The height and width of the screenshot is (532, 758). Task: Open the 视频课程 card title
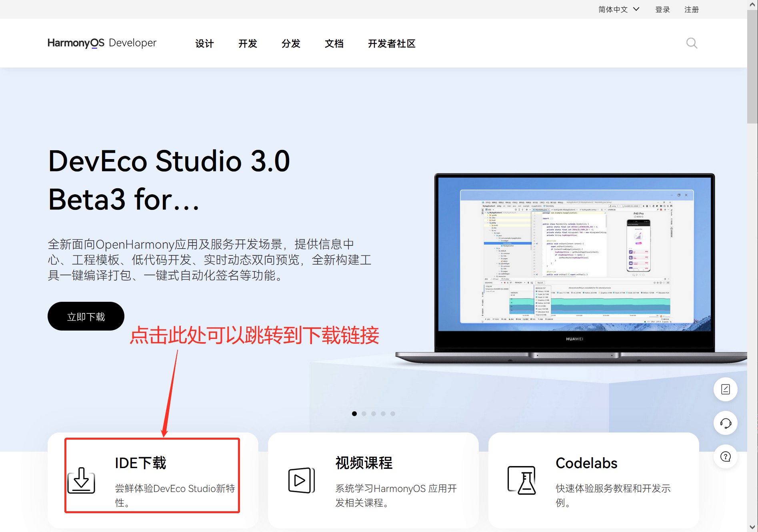click(x=364, y=463)
